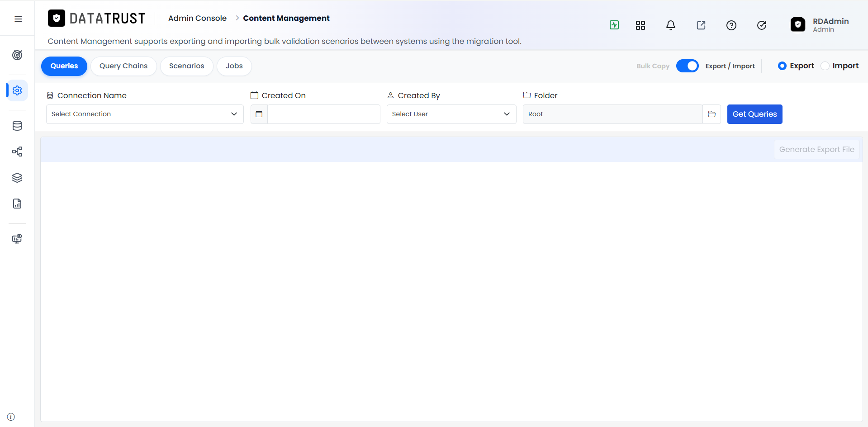The image size is (868, 427).
Task: Switch to the Query Chains tab
Action: (123, 66)
